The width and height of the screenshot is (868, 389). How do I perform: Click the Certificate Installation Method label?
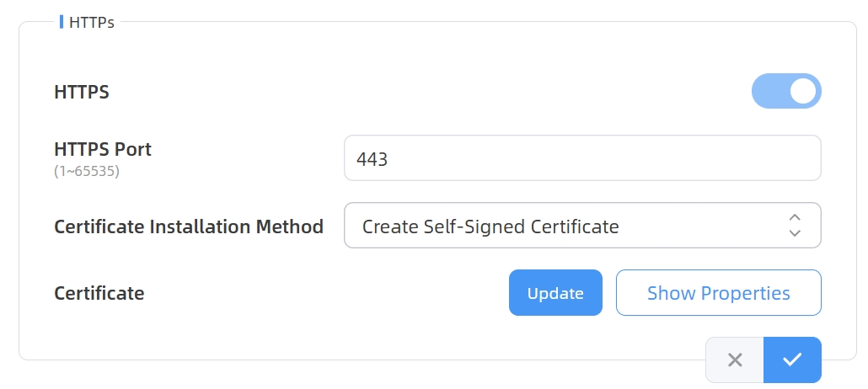click(188, 226)
